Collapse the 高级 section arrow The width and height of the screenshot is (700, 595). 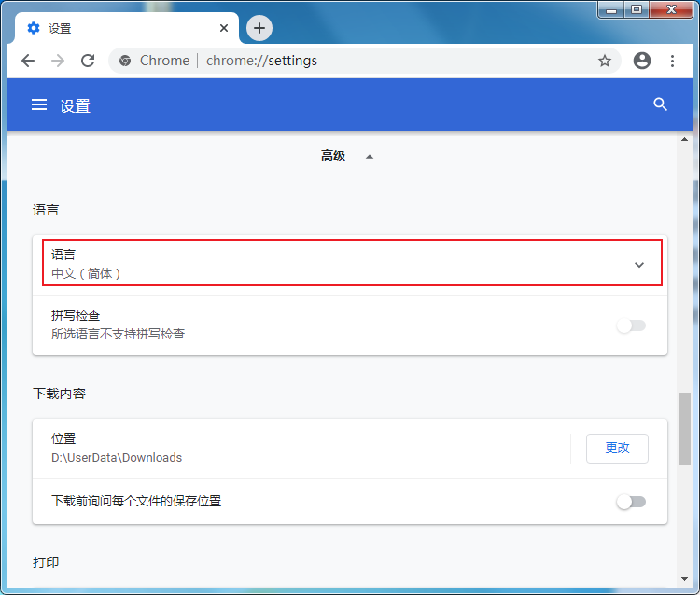pyautogui.click(x=370, y=157)
